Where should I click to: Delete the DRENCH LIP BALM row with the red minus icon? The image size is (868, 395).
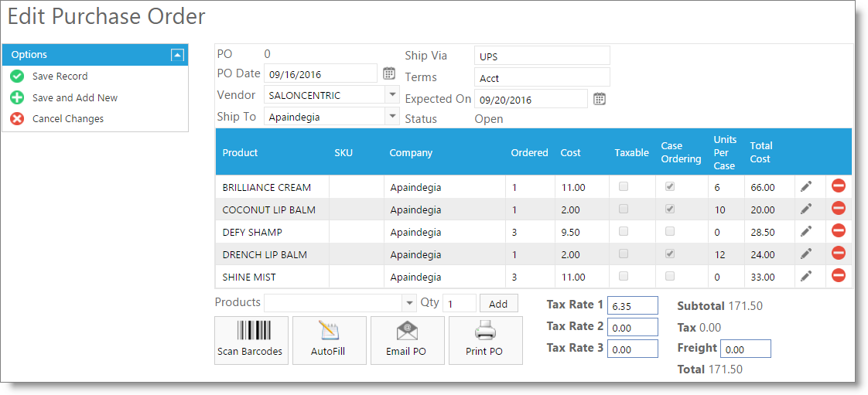838,253
